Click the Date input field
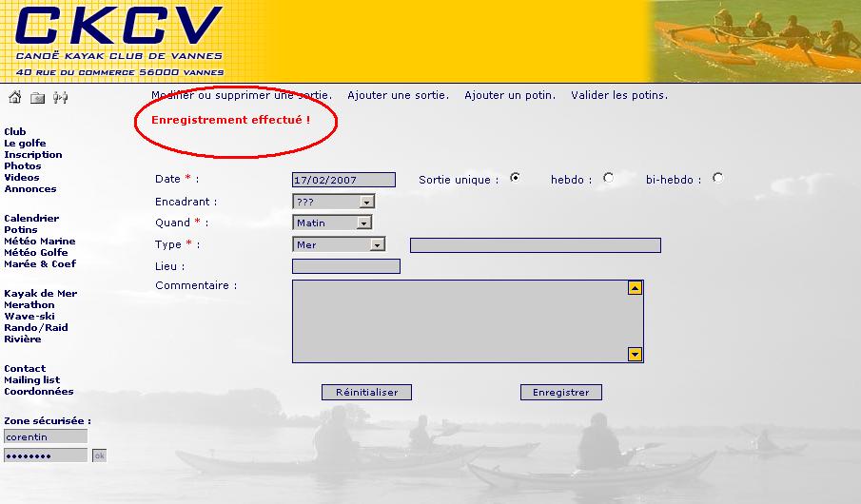This screenshot has height=504, width=861. [x=343, y=180]
